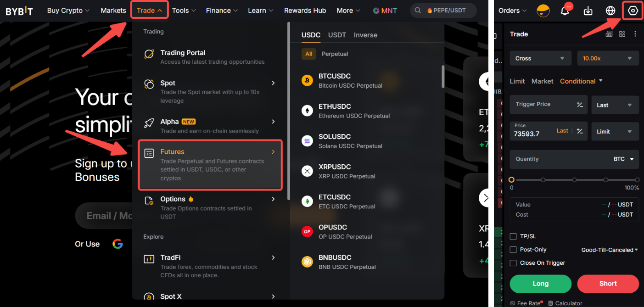The image size is (644, 307).
Task: Click the notification bell icon
Action: [x=565, y=11]
